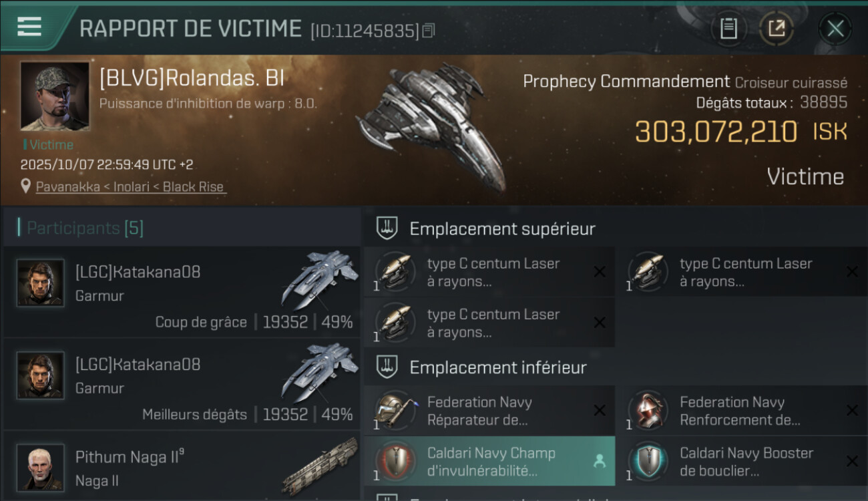The width and height of the screenshot is (868, 501).
Task: Close the Rapport de victime window
Action: coord(835,29)
